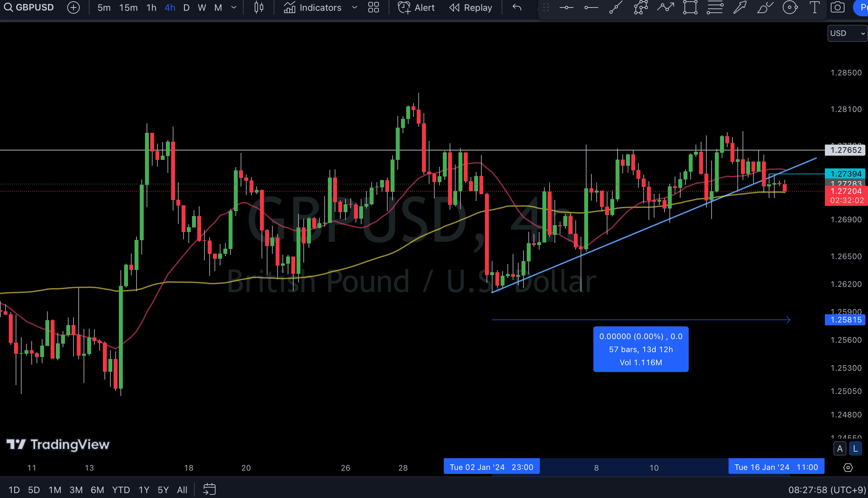Select the trend line tool
Image resolution: width=868 pixels, height=498 pixels.
(616, 8)
